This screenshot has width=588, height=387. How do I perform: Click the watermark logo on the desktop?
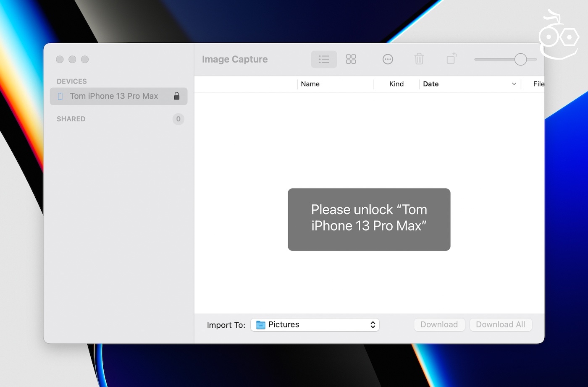pos(559,37)
